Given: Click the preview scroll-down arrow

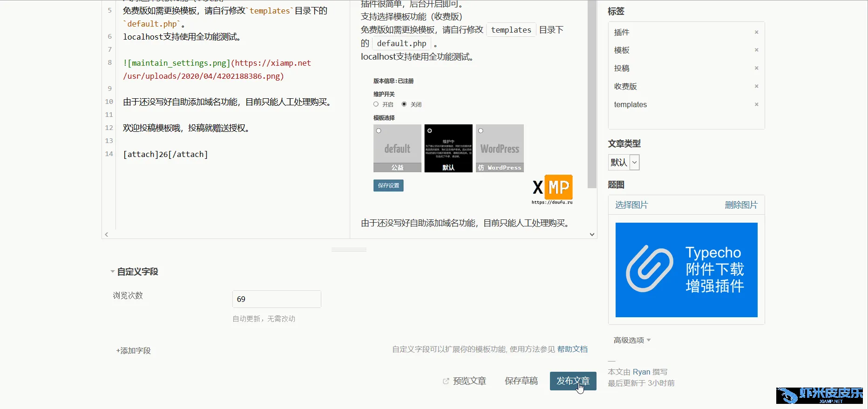Looking at the screenshot, I should 592,234.
